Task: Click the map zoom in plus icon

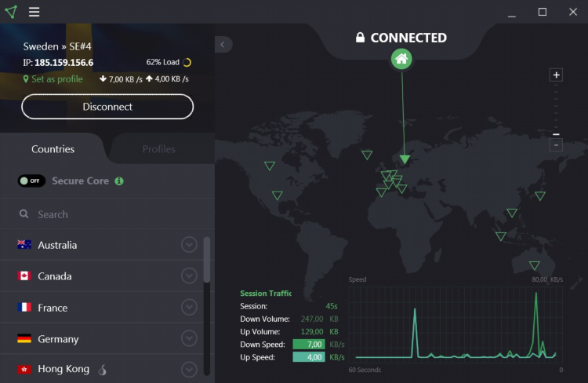Action: point(556,75)
